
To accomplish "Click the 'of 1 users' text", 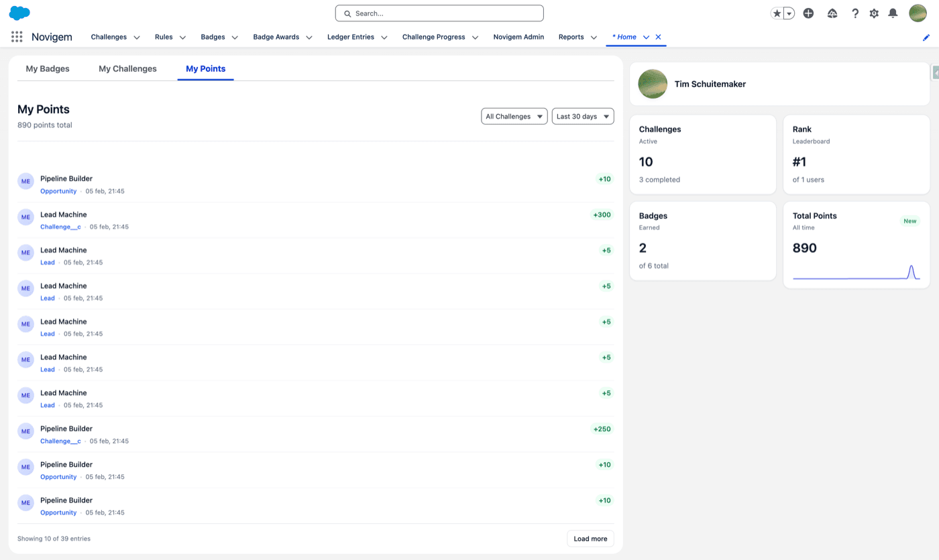I will pyautogui.click(x=808, y=180).
